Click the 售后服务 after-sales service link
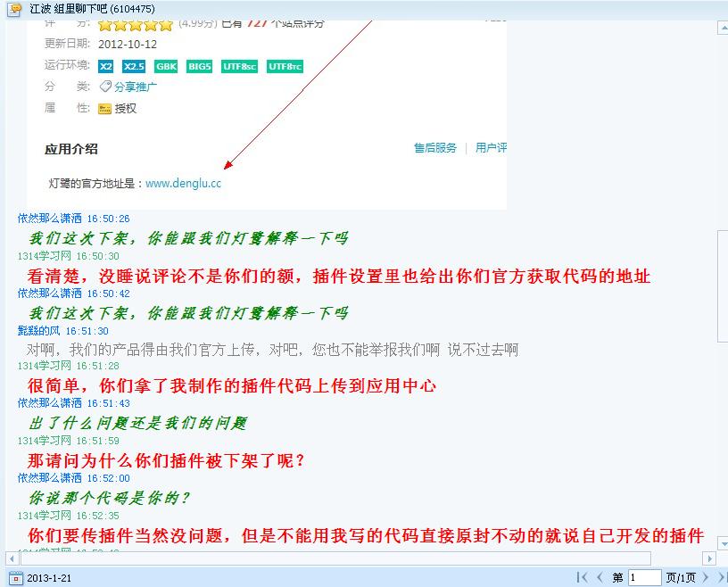The image size is (728, 587). click(434, 149)
